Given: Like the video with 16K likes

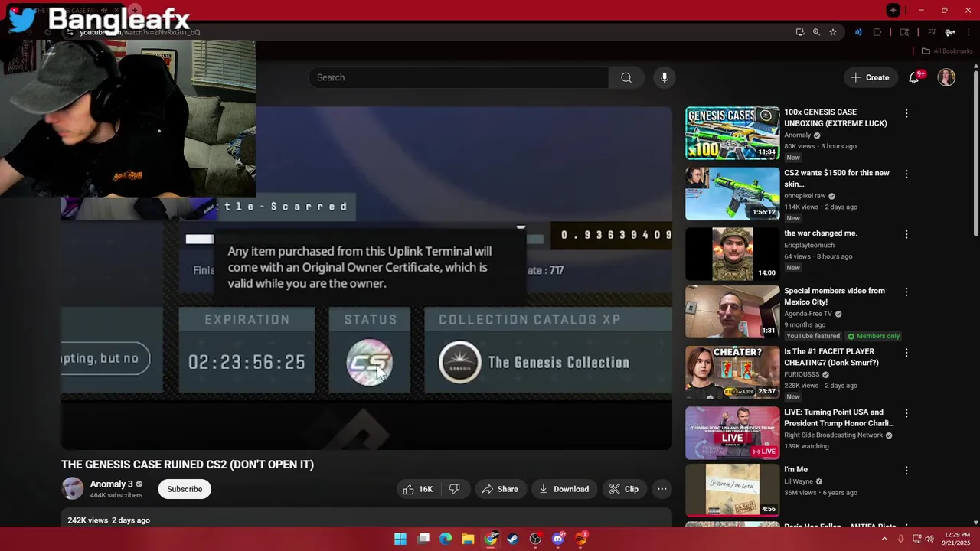Looking at the screenshot, I should (x=418, y=489).
